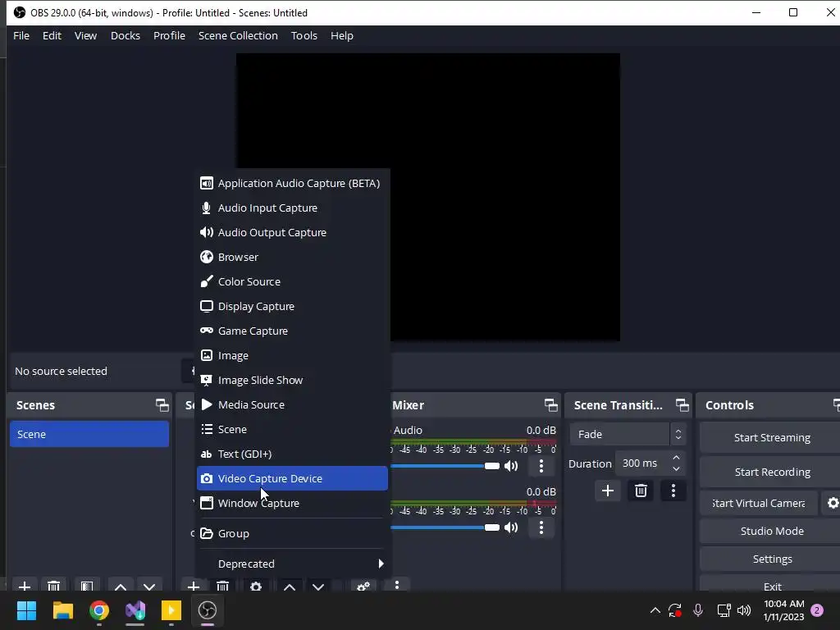Mute the second audio channel speaker

tap(511, 527)
